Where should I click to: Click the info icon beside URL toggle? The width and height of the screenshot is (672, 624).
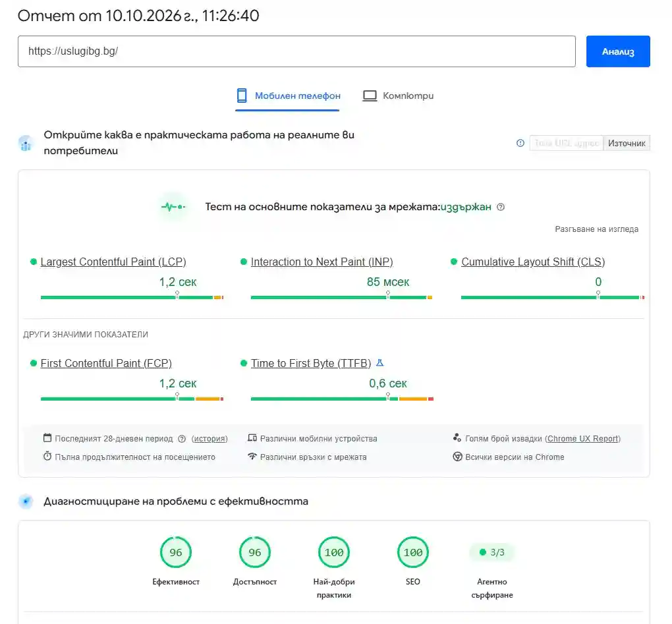(x=520, y=143)
